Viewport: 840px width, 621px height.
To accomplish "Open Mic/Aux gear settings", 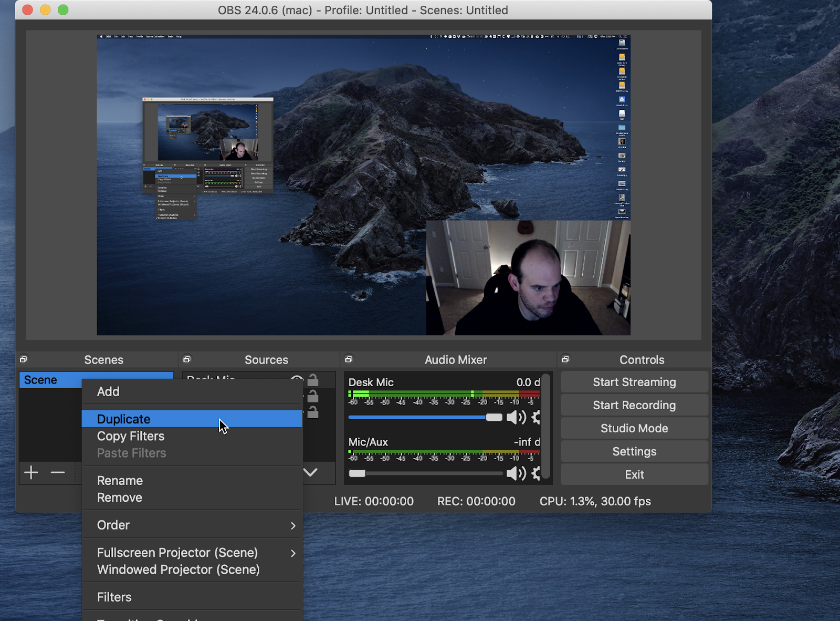I will (x=535, y=474).
